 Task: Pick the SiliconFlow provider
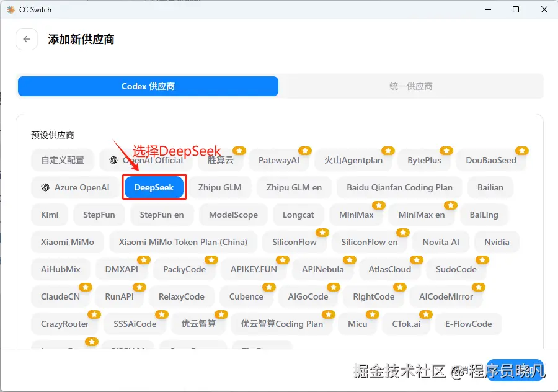tap(294, 242)
